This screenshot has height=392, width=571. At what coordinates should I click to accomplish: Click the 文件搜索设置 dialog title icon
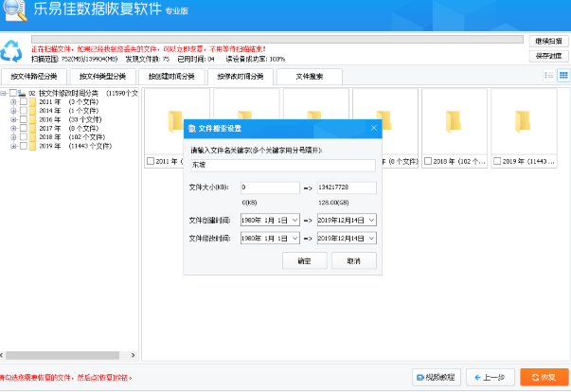click(x=191, y=128)
